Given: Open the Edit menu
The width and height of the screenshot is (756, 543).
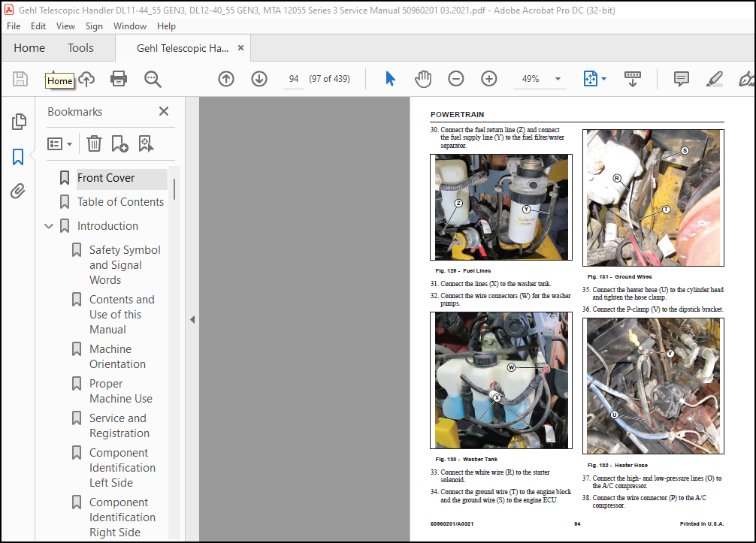Looking at the screenshot, I should click(38, 26).
